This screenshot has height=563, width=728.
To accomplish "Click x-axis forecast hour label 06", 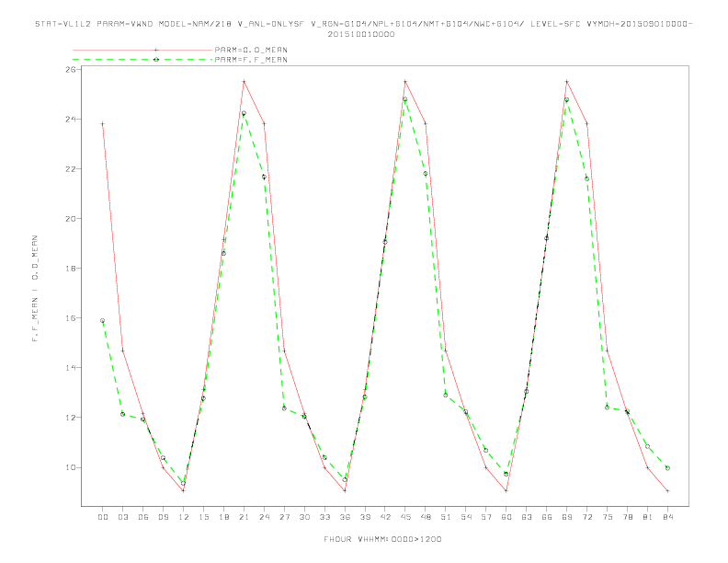I will point(143,517).
